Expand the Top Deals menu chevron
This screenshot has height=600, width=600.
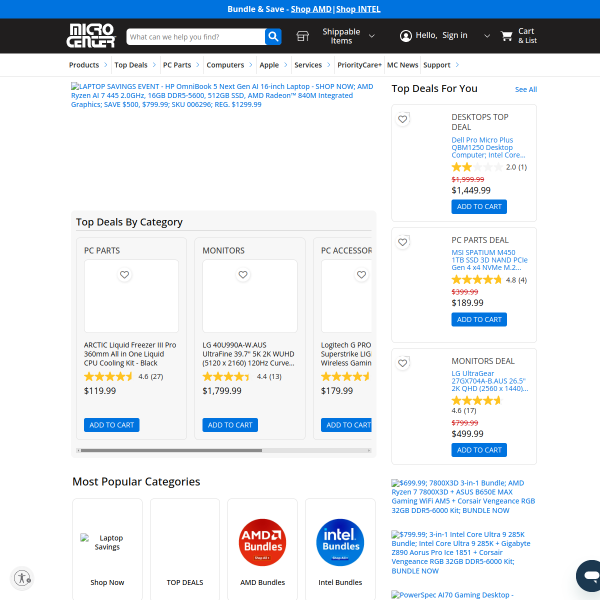pos(154,65)
